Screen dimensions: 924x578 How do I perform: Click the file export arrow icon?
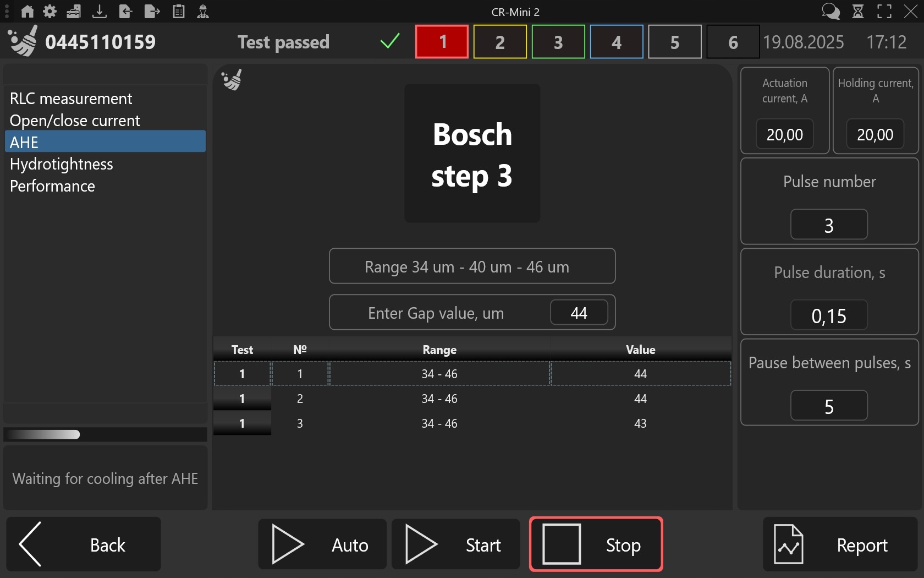[152, 12]
